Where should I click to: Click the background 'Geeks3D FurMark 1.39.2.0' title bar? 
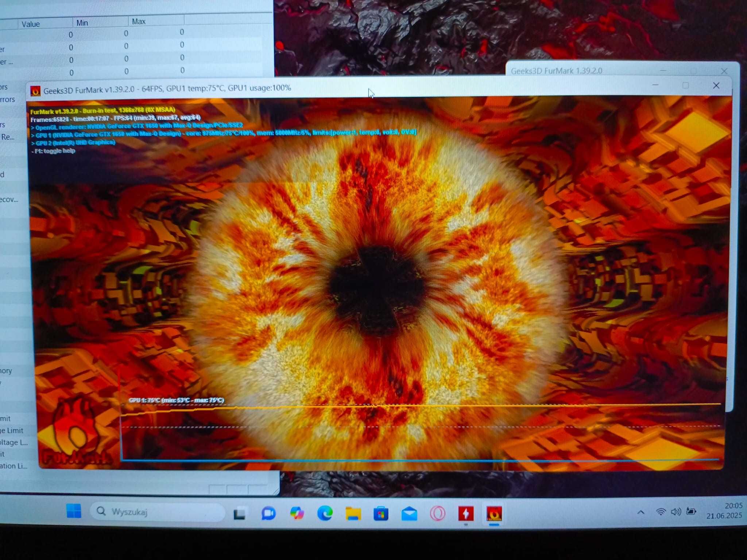[x=557, y=71]
